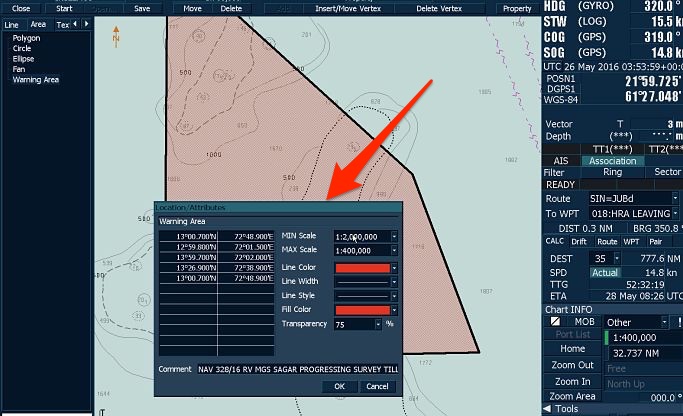Click the MOB chart icon
The image size is (683, 416).
554,322
